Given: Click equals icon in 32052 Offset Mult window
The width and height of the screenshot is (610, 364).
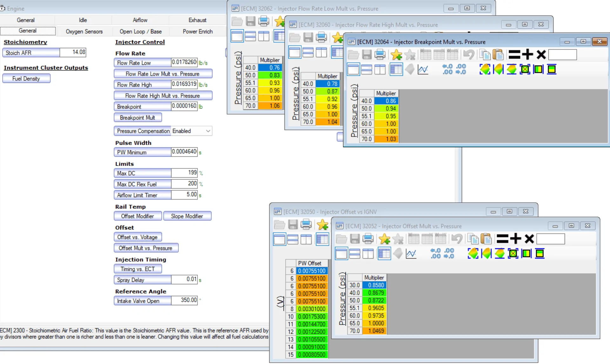Looking at the screenshot, I should pos(502,239).
